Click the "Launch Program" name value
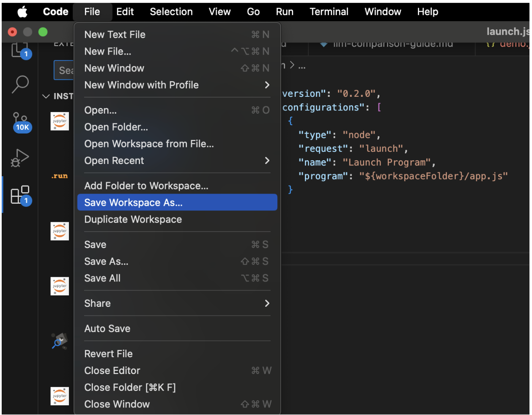 point(387,163)
